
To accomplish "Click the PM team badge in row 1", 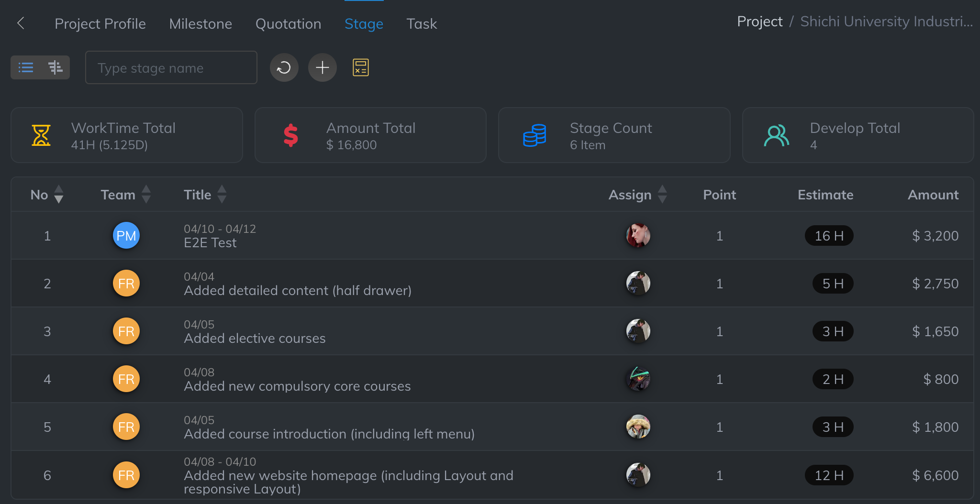I will coord(126,236).
